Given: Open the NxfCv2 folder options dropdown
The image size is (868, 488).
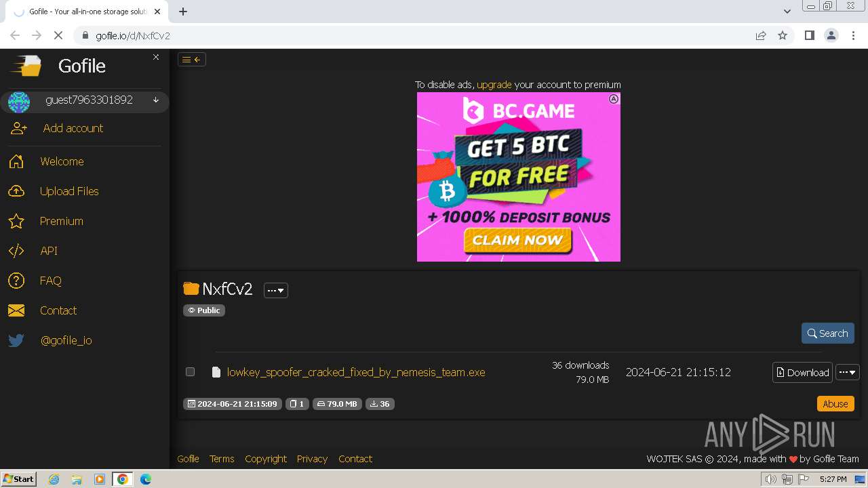Looking at the screenshot, I should point(276,290).
